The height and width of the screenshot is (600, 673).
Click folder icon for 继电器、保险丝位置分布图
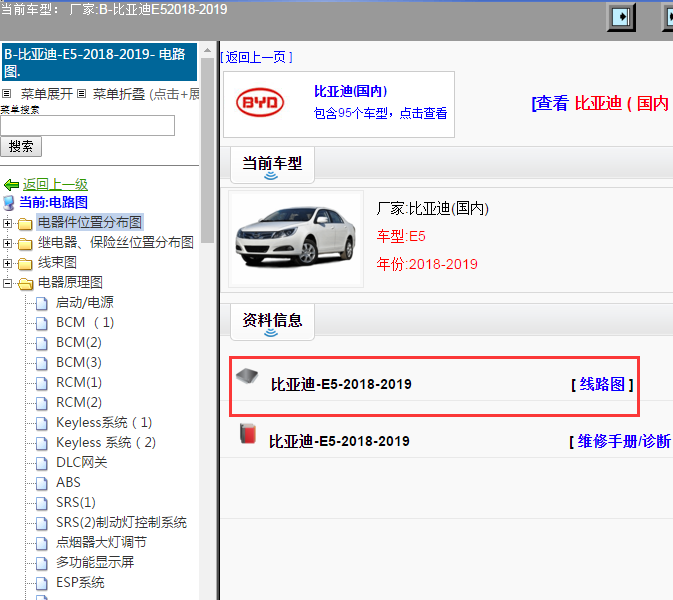[x=25, y=244]
